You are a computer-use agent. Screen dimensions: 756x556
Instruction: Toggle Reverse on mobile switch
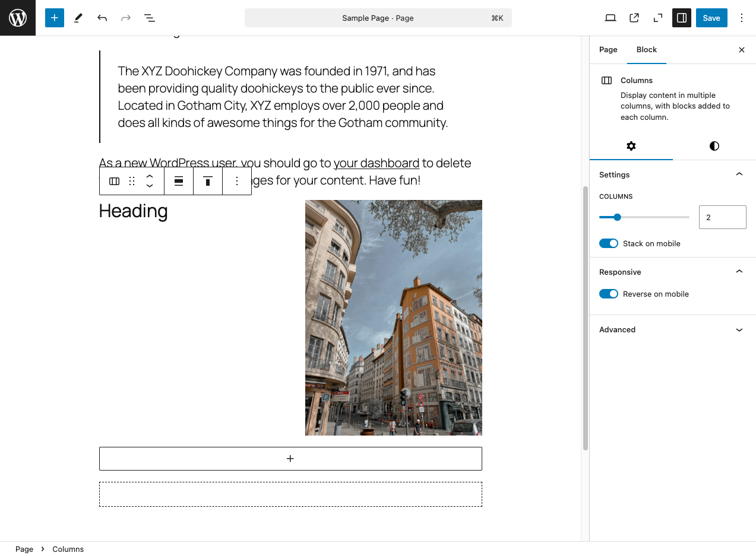[x=609, y=294]
